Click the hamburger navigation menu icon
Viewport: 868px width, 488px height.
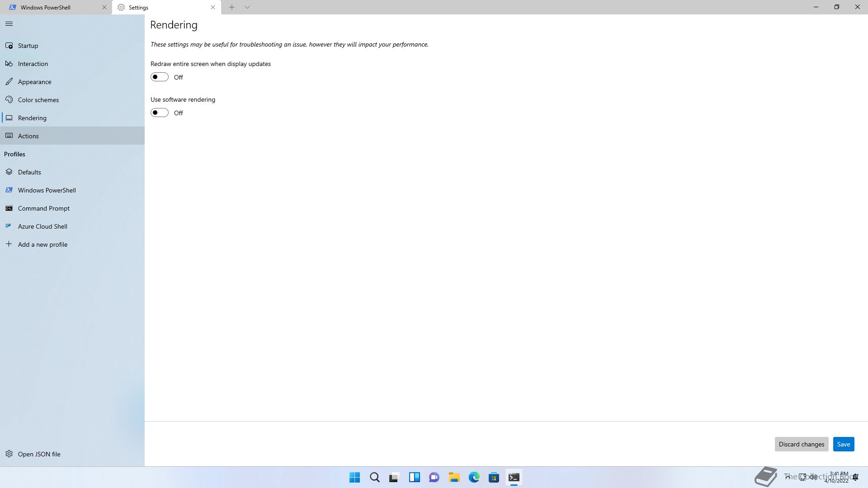point(9,24)
